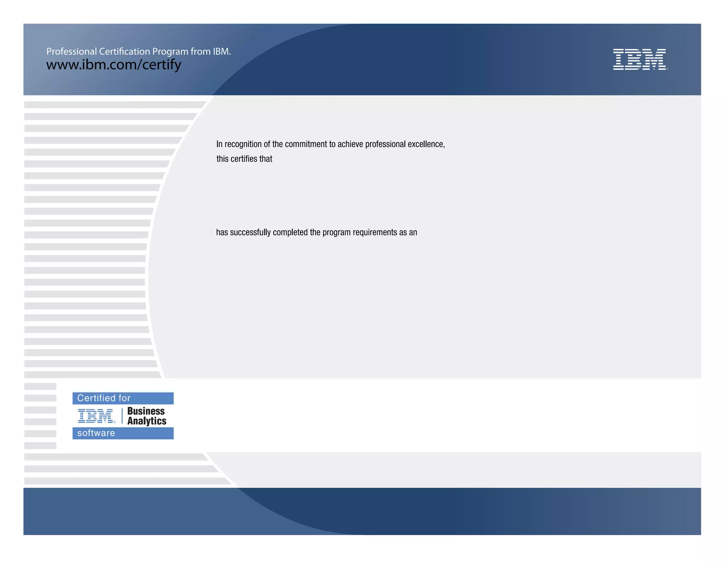Click the 'Analytics' text in badge
728x562 pixels.
point(146,421)
